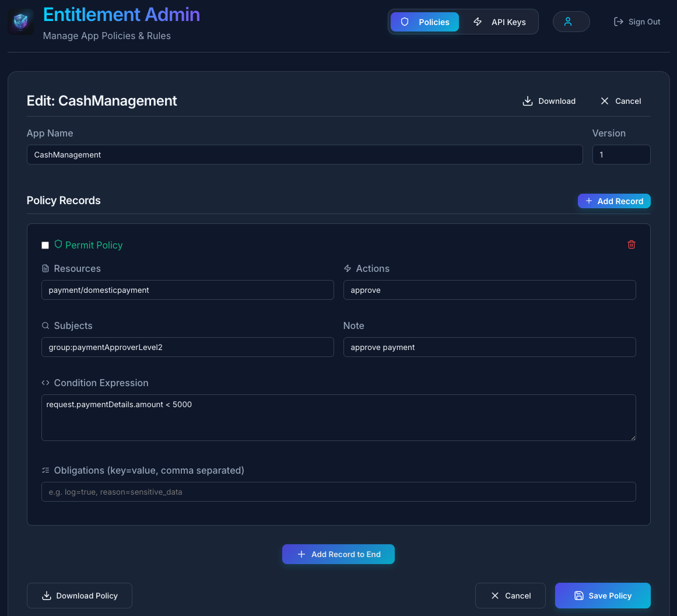This screenshot has height=616, width=677.
Task: Click Cancel in the Edit header
Action: pos(620,101)
